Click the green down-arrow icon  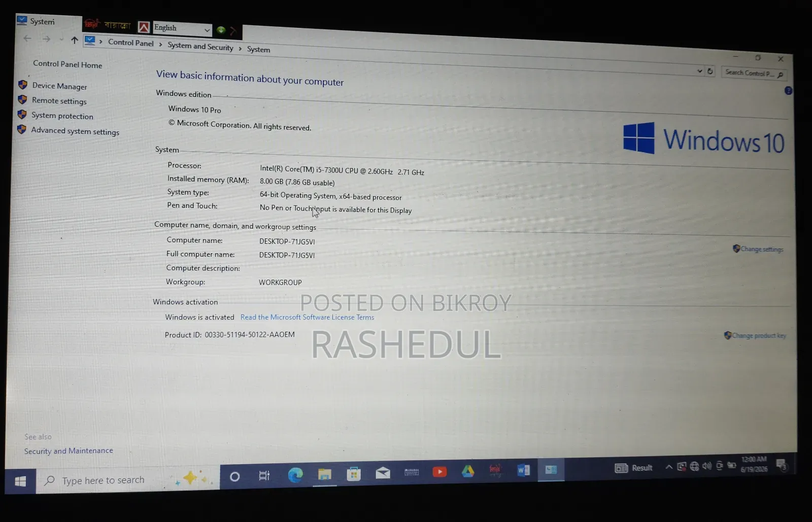(x=221, y=30)
